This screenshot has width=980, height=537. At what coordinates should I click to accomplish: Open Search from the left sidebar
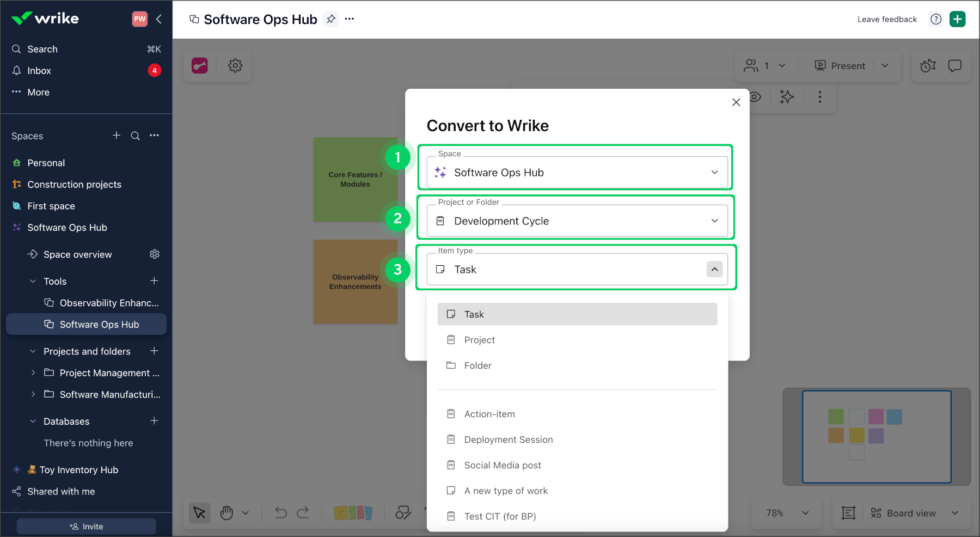point(42,48)
